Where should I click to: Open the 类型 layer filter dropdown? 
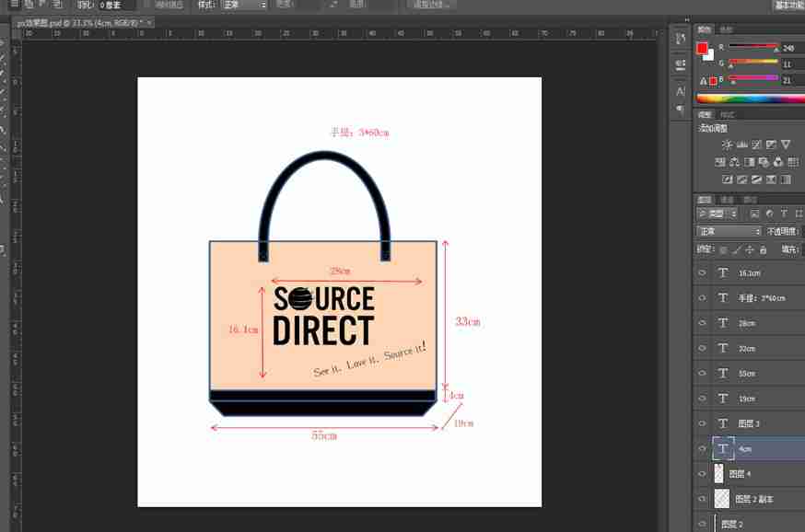pos(717,214)
